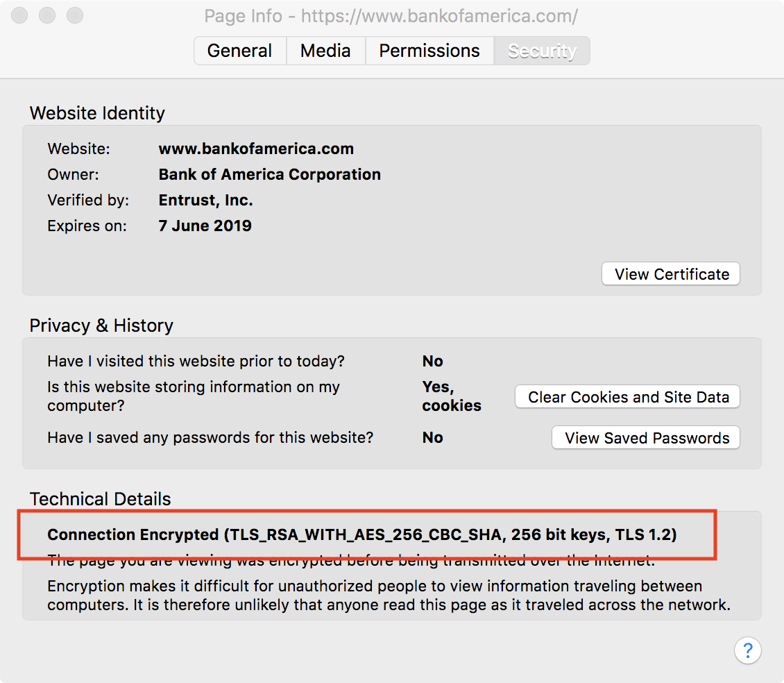
Task: Select the website value www.bankofamerica.com
Action: point(256,149)
